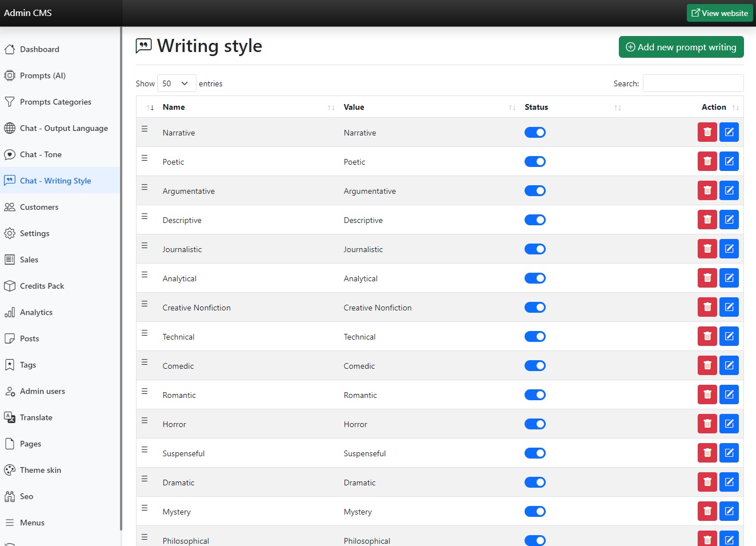
Task: Grab the drag handle for Argumentative row
Action: pos(145,188)
